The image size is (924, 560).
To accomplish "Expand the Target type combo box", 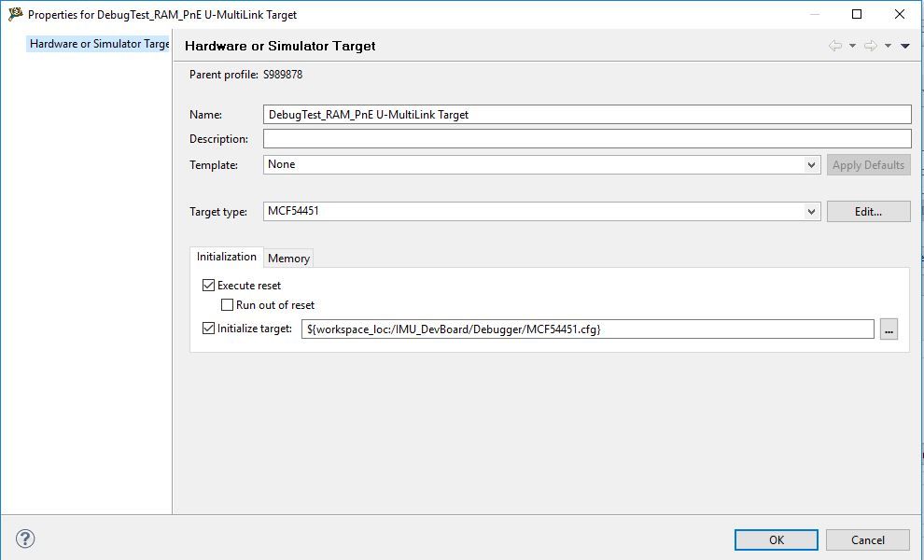I will (x=811, y=212).
